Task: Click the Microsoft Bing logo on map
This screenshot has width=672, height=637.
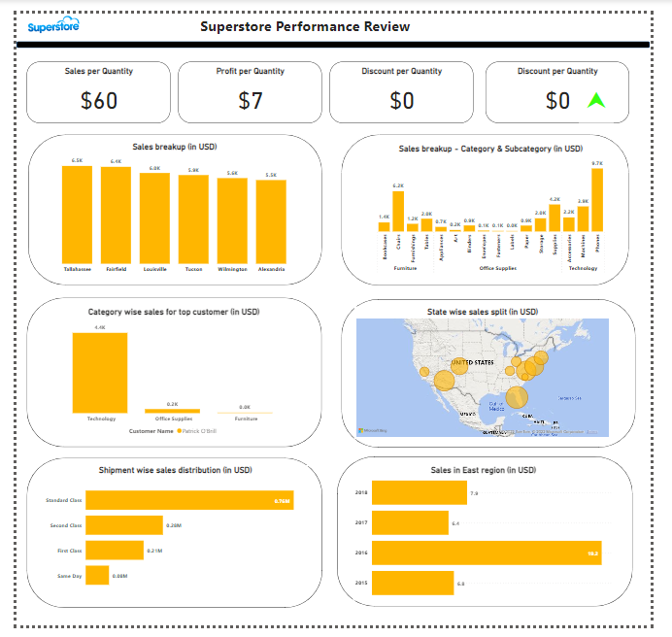Action: (373, 430)
